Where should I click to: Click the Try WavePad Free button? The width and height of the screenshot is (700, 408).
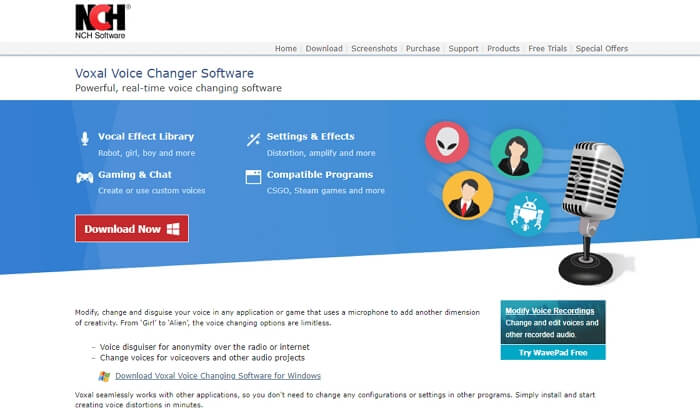coord(553,352)
